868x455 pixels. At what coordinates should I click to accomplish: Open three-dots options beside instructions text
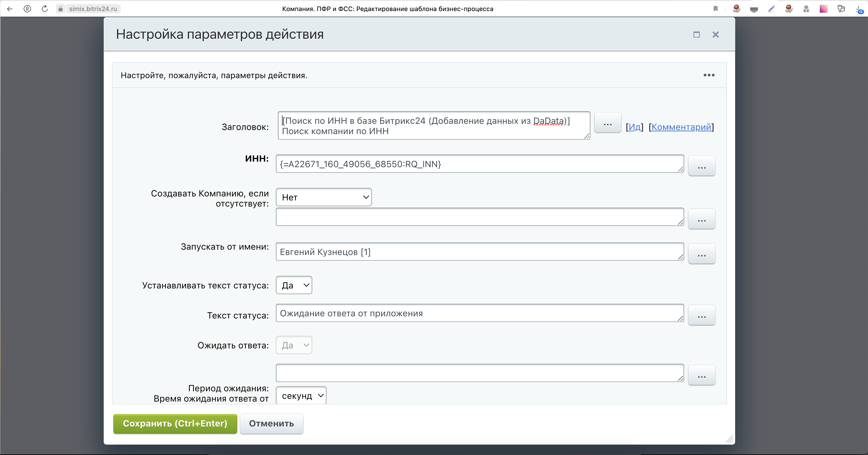(x=709, y=75)
